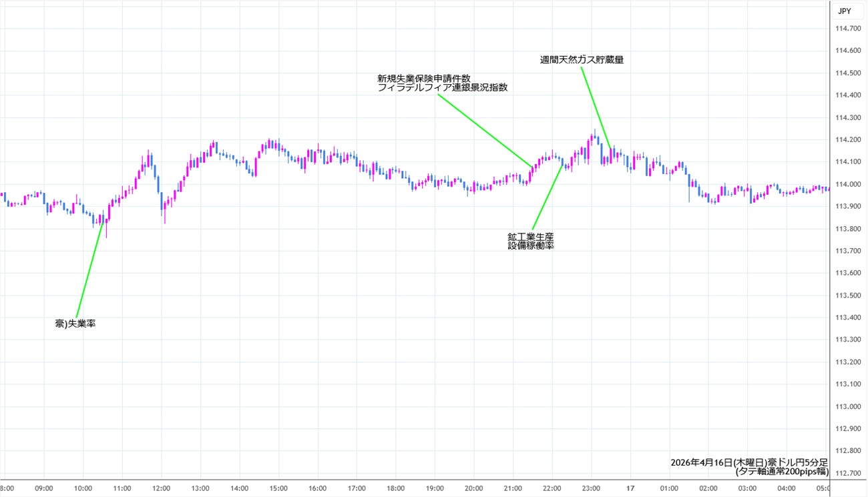
Task: Select the フィラデルフィア連銀景況指数 label
Action: click(x=442, y=87)
